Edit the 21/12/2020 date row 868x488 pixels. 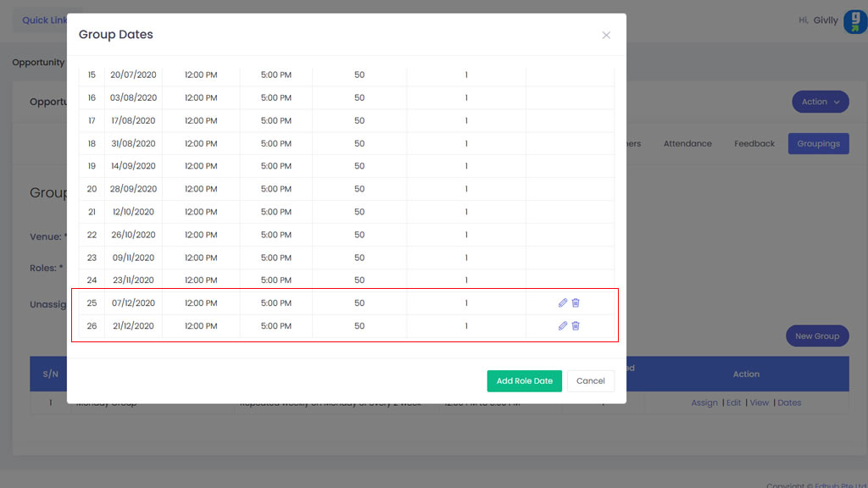coord(562,326)
